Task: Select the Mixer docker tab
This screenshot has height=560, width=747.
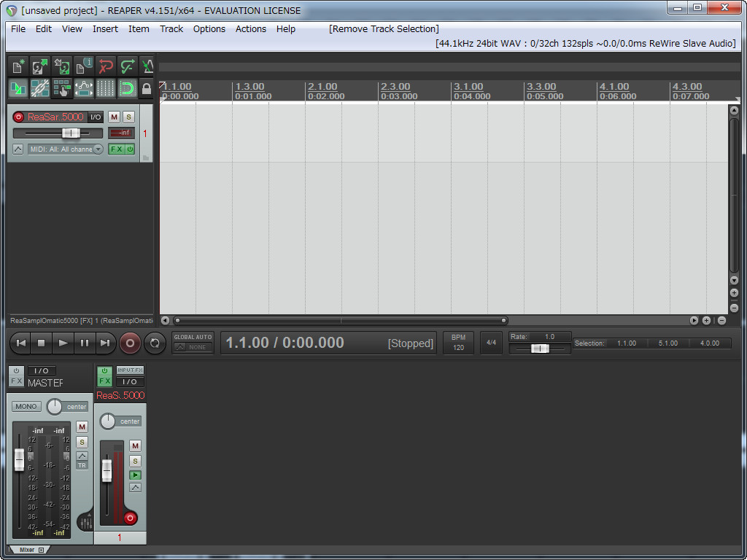Action: (27, 550)
